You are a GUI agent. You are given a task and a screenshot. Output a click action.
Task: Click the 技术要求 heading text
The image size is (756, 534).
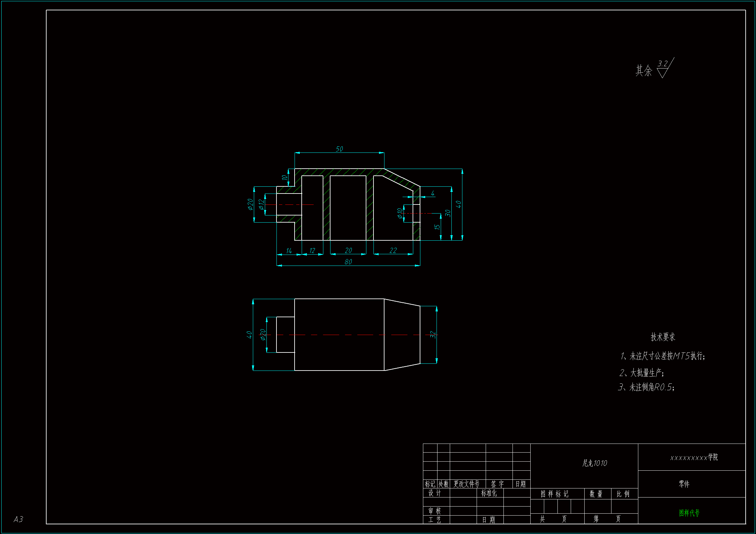(x=663, y=337)
